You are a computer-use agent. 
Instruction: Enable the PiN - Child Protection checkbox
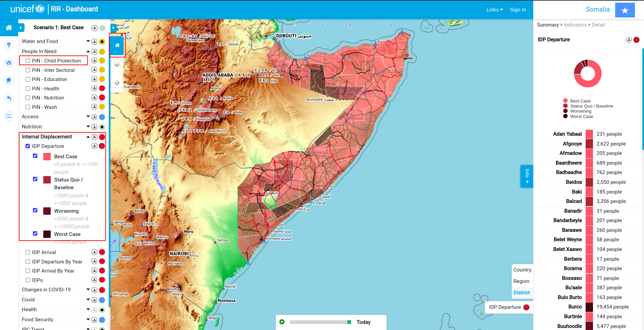(28, 61)
